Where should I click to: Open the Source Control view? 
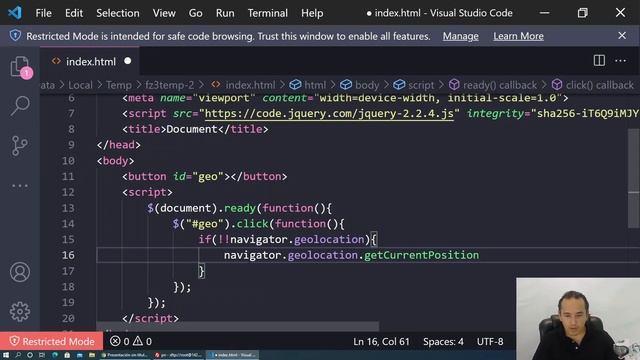(x=20, y=146)
